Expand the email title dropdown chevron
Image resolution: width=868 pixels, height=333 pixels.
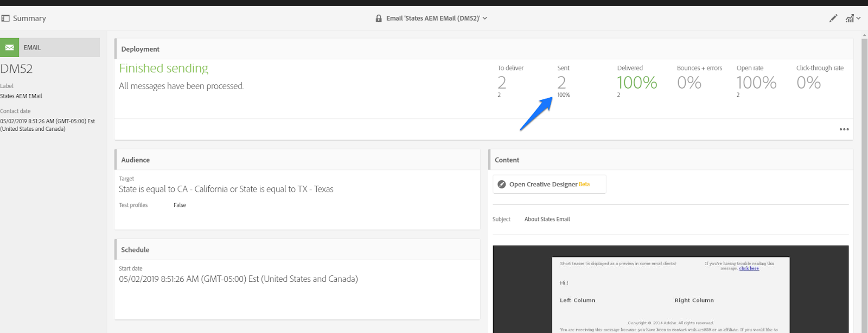[x=485, y=18]
